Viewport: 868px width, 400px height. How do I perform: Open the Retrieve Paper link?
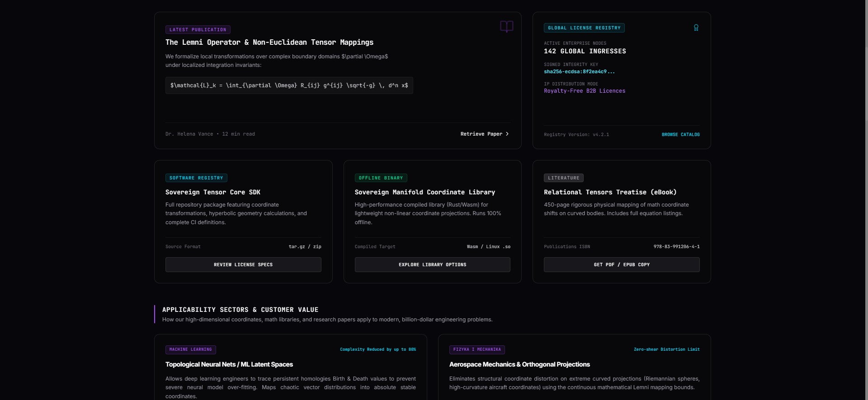click(485, 134)
